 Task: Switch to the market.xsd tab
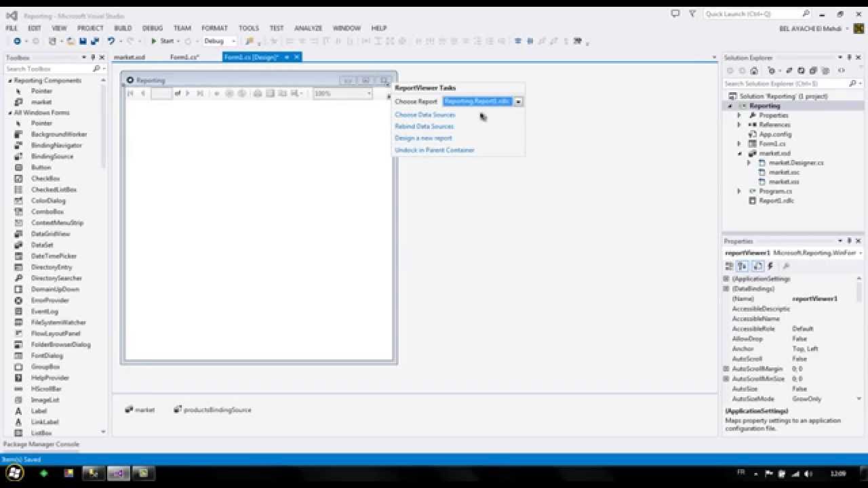click(x=129, y=58)
